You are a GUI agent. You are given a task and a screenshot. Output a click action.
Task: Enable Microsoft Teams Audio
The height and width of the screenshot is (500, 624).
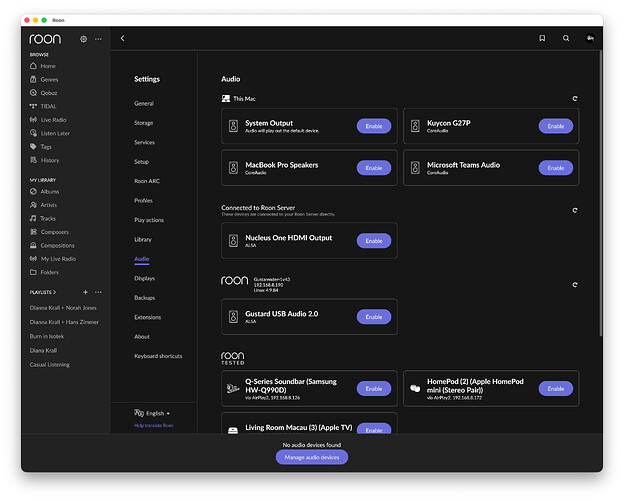[x=556, y=168]
